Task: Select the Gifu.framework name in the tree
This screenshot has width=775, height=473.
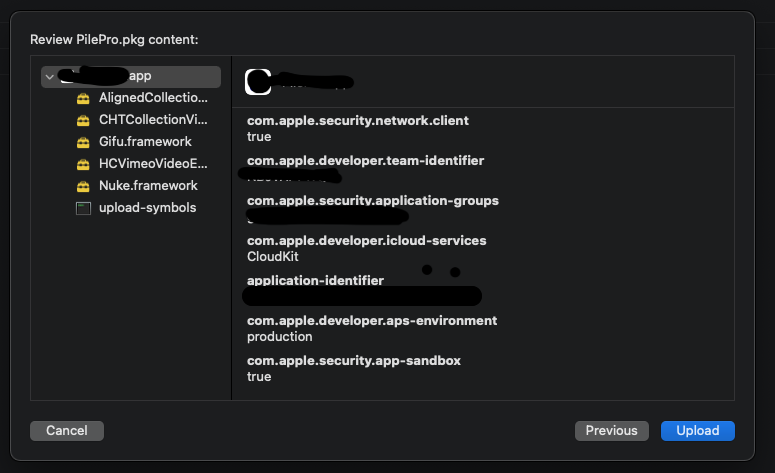Action: tap(145, 142)
